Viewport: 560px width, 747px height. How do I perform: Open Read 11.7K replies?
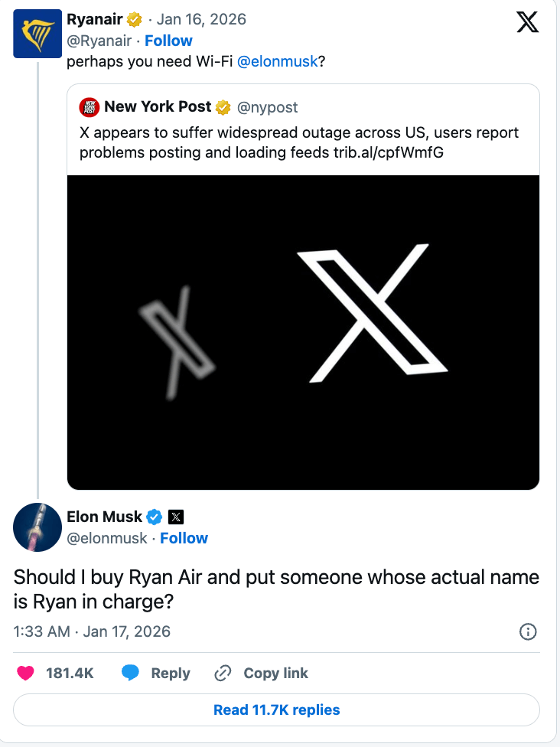276,710
